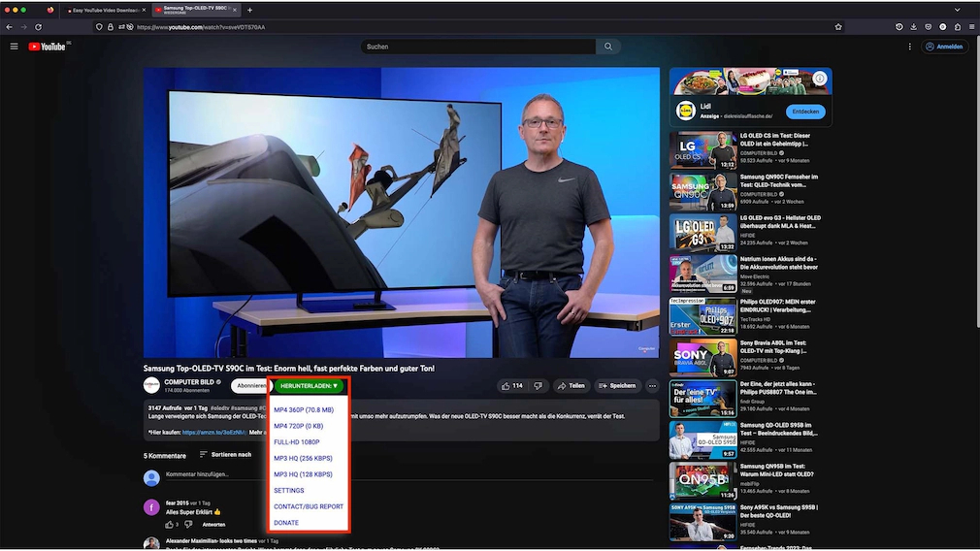Open the YouTube hamburger guide menu
The image size is (980, 551).
pyautogui.click(x=14, y=47)
